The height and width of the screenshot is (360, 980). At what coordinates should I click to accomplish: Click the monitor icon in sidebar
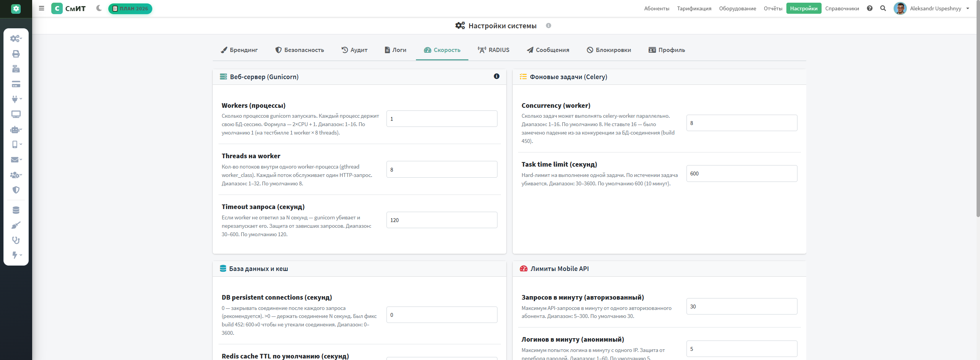click(16, 114)
